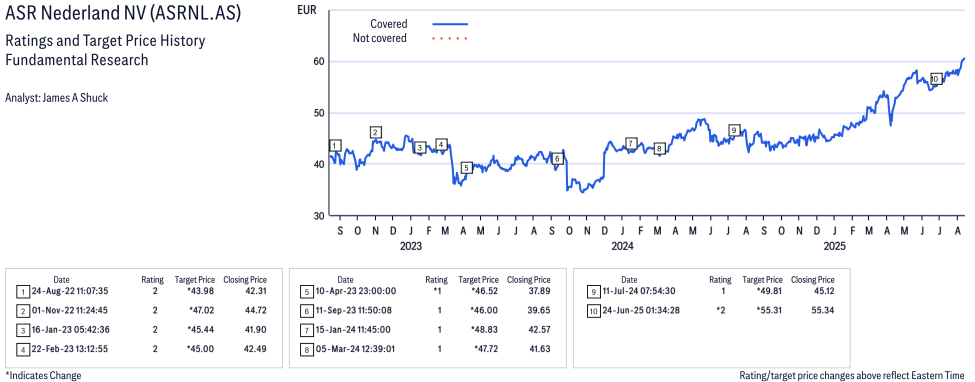Click the date 11-Sep-23 11:50:08
The width and height of the screenshot is (975, 382).
354,310
